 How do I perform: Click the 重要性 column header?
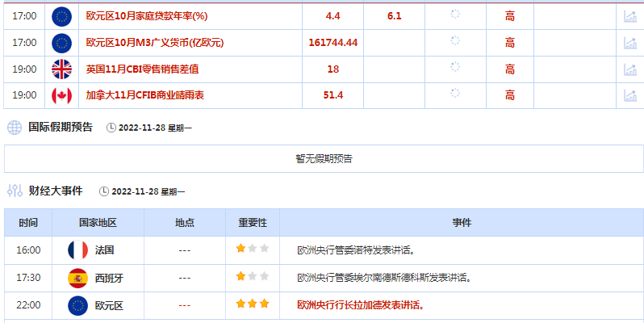(x=252, y=223)
